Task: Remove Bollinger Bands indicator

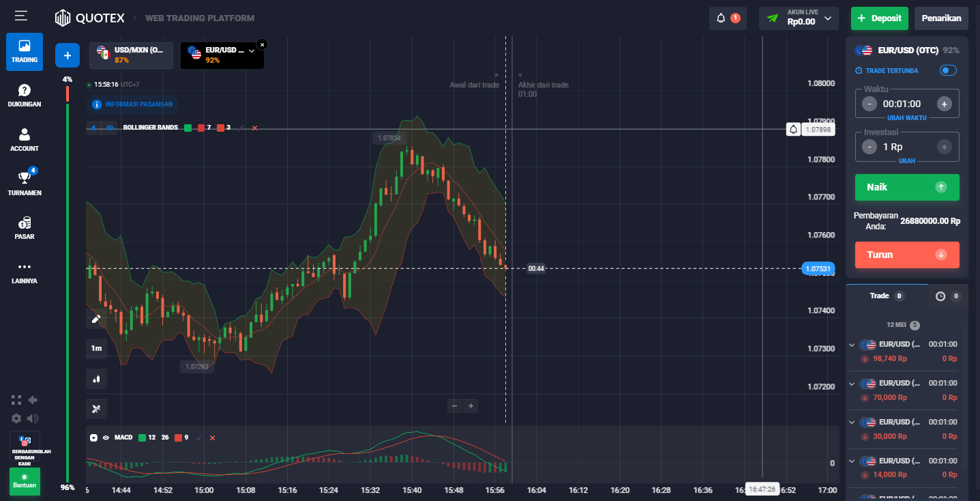Action: click(x=254, y=128)
